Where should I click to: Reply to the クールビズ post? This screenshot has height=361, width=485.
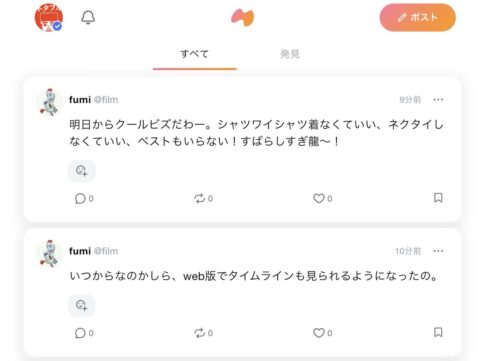tap(84, 199)
